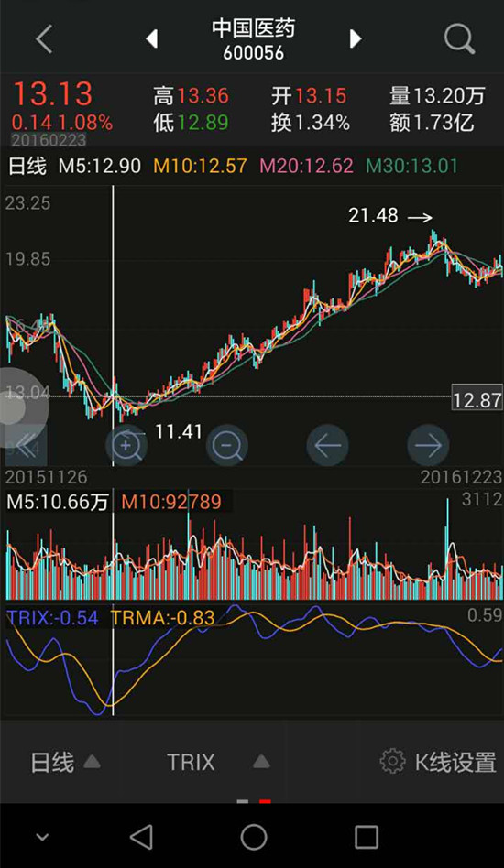Image resolution: width=504 pixels, height=868 pixels.
Task: Move chart cursor right with arrow button
Action: pos(428,445)
